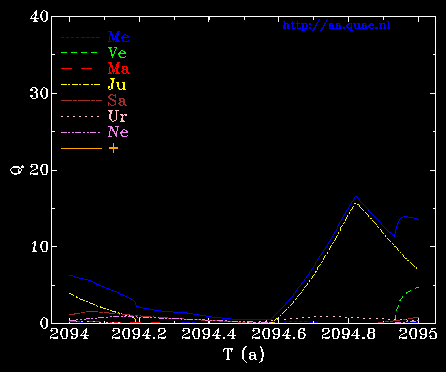The width and height of the screenshot is (446, 372).
Task: Click the red Ma legend line sample
Action: tap(77, 69)
